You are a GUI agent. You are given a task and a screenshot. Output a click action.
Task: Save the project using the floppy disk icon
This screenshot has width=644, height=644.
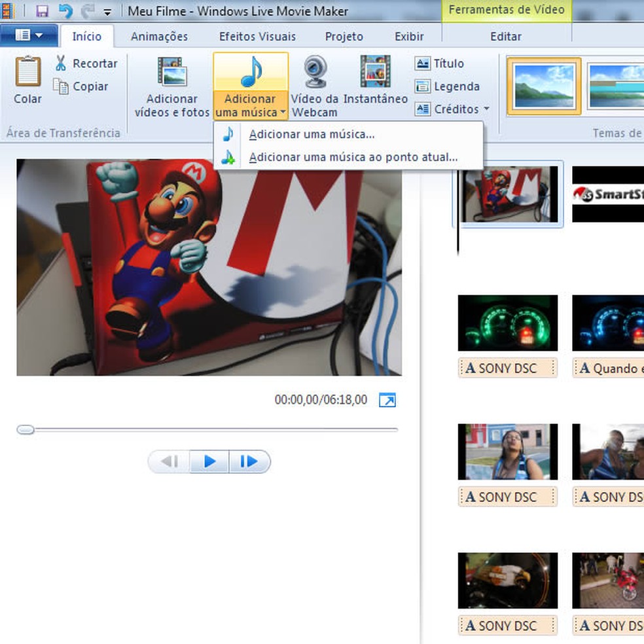[42, 11]
